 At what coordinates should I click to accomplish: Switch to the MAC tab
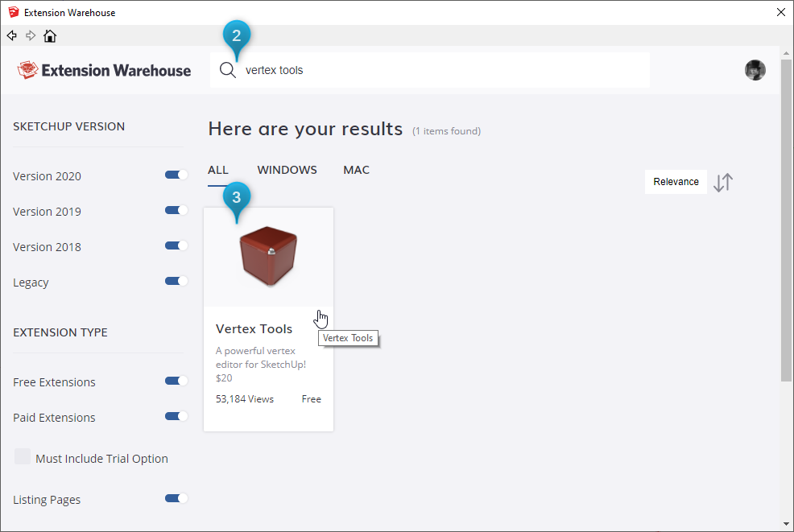[x=356, y=170]
